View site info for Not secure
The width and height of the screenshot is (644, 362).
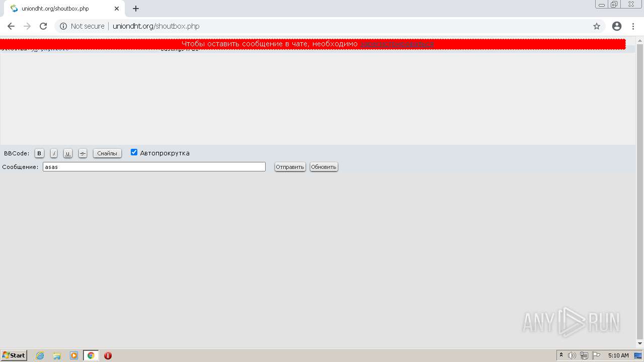click(x=82, y=26)
